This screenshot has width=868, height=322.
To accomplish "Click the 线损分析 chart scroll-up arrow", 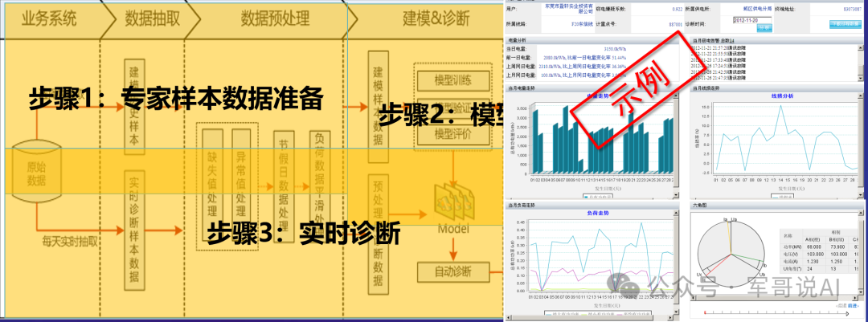I will click(x=860, y=96).
